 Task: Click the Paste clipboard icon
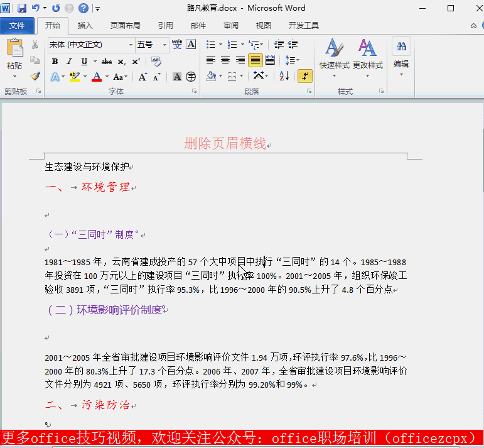(14, 48)
